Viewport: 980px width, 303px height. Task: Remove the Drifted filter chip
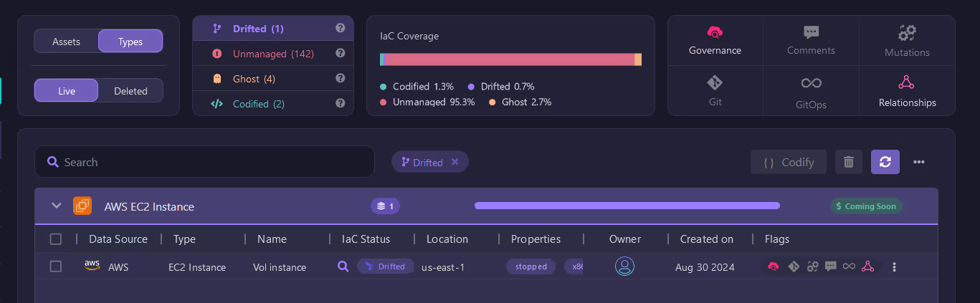click(455, 162)
